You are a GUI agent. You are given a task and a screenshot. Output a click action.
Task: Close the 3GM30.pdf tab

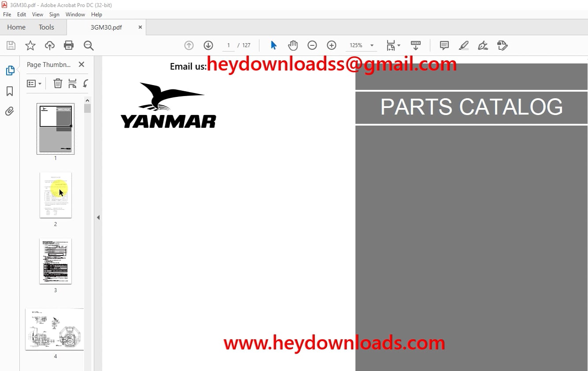140,27
